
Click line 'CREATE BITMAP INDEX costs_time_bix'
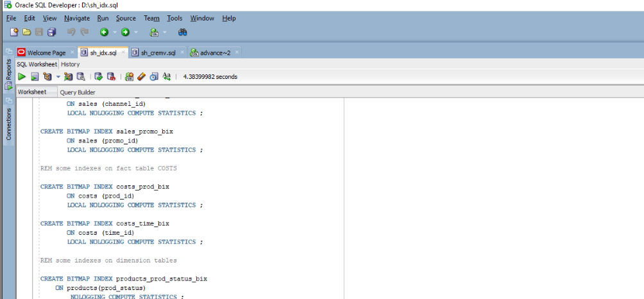point(105,223)
